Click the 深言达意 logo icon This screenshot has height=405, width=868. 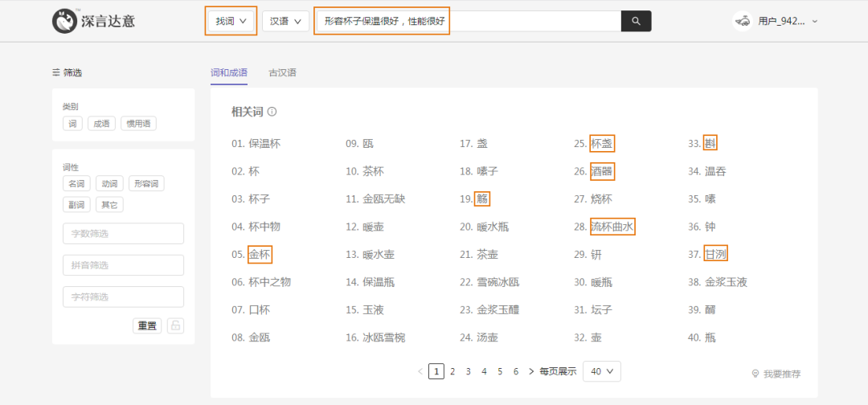pos(63,21)
